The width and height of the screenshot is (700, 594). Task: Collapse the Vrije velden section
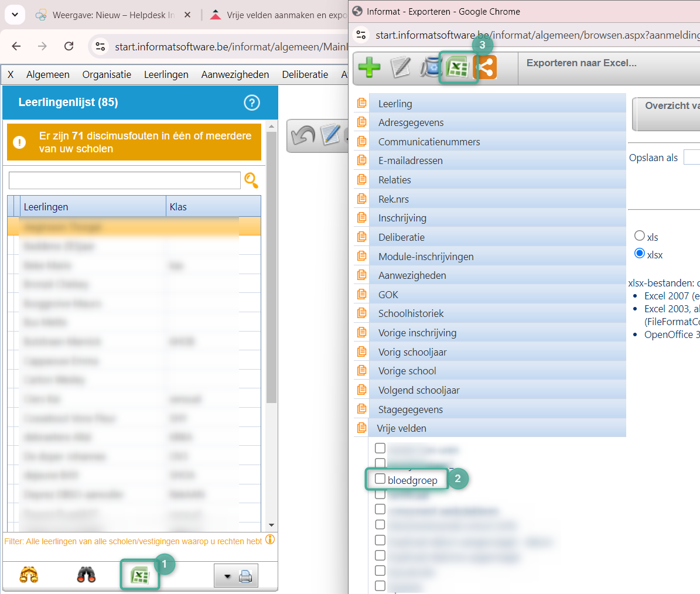(402, 428)
